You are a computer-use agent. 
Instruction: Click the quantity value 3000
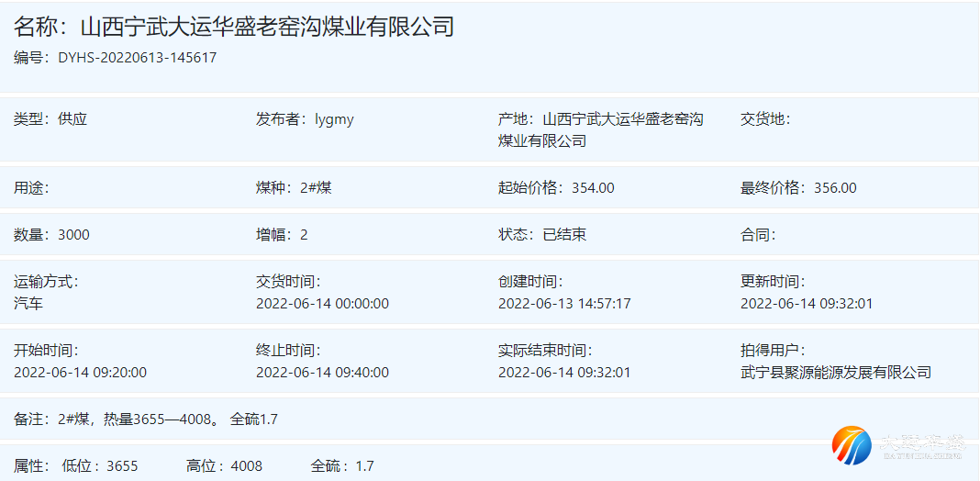click(x=73, y=235)
